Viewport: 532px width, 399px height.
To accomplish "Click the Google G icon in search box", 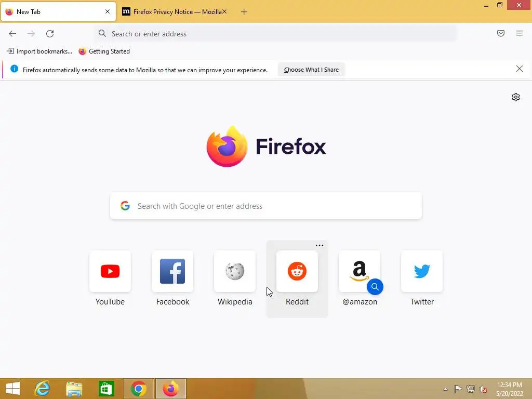I will click(x=125, y=206).
